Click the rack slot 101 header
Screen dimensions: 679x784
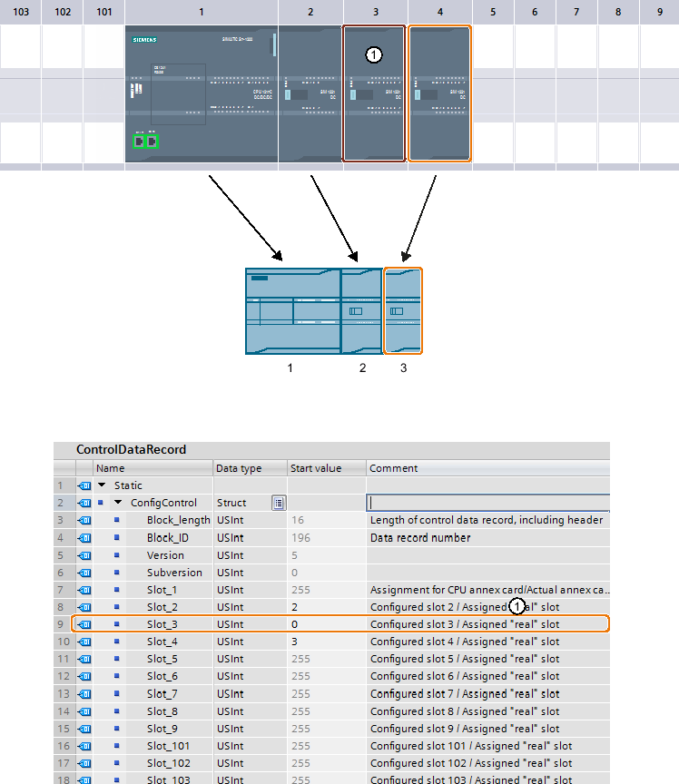click(x=104, y=12)
